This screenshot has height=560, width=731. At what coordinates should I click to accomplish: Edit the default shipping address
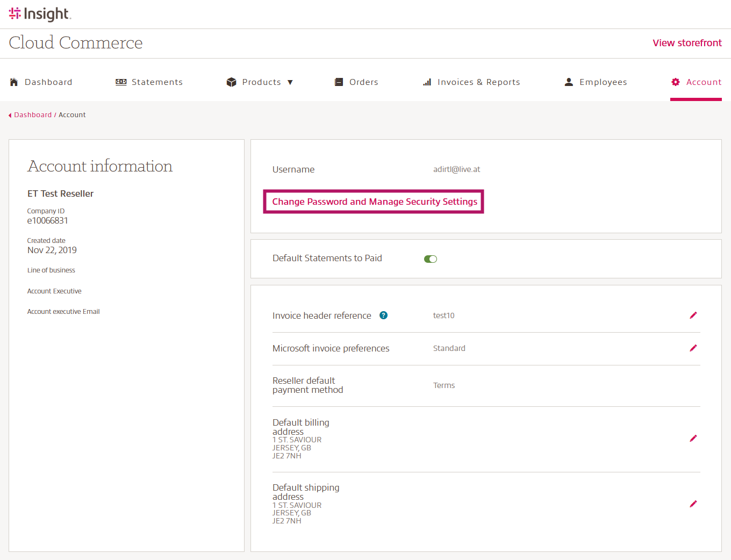tap(693, 504)
